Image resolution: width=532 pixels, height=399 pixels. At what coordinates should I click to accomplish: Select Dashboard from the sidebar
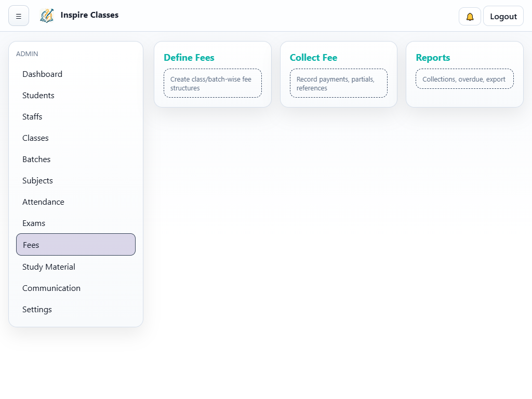click(x=42, y=74)
